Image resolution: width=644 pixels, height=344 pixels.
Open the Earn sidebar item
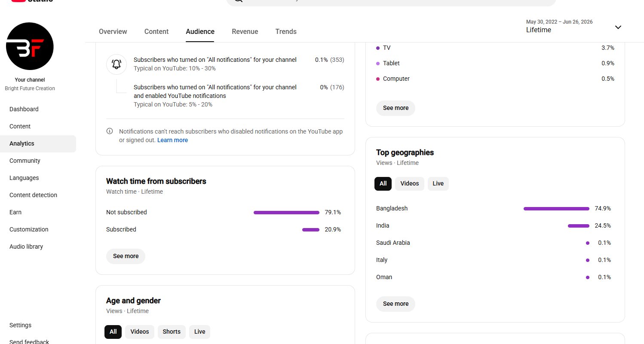38,212
